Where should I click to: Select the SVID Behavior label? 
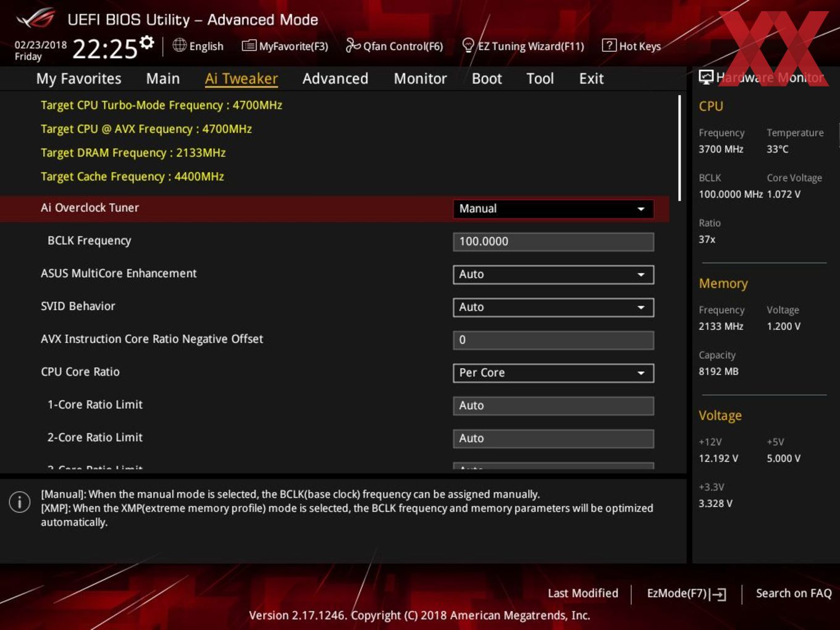78,306
